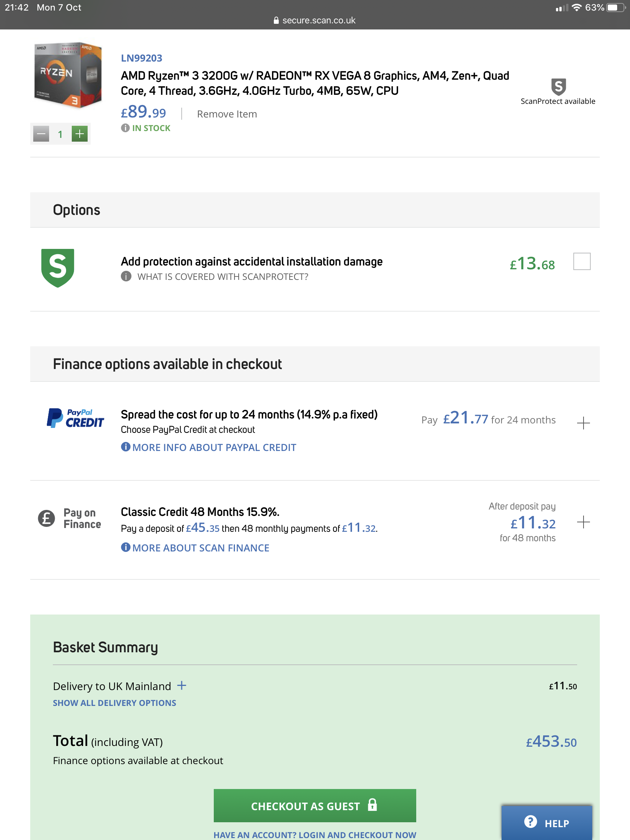Tick the accidental installation damage protection checkbox

click(x=581, y=261)
